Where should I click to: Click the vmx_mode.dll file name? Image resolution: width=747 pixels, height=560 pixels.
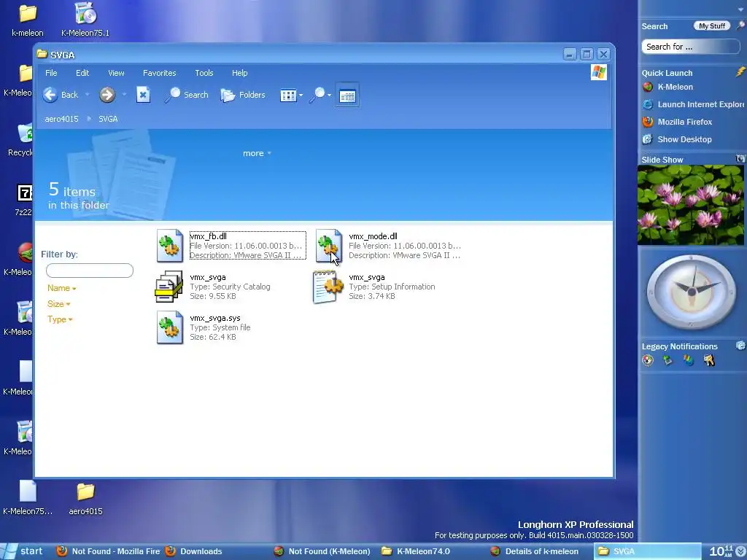click(373, 236)
